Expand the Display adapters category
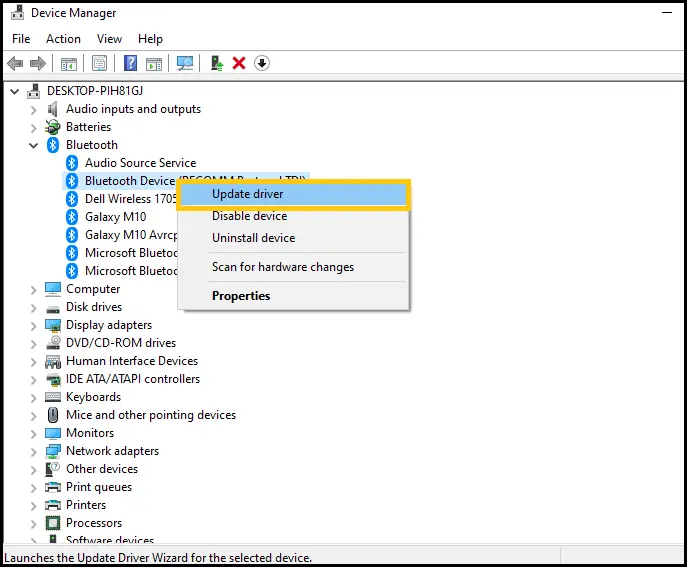 tap(33, 326)
